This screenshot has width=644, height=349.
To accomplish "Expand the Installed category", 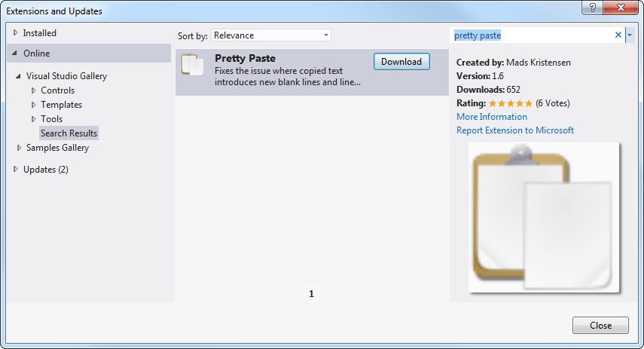I will pyautogui.click(x=15, y=33).
